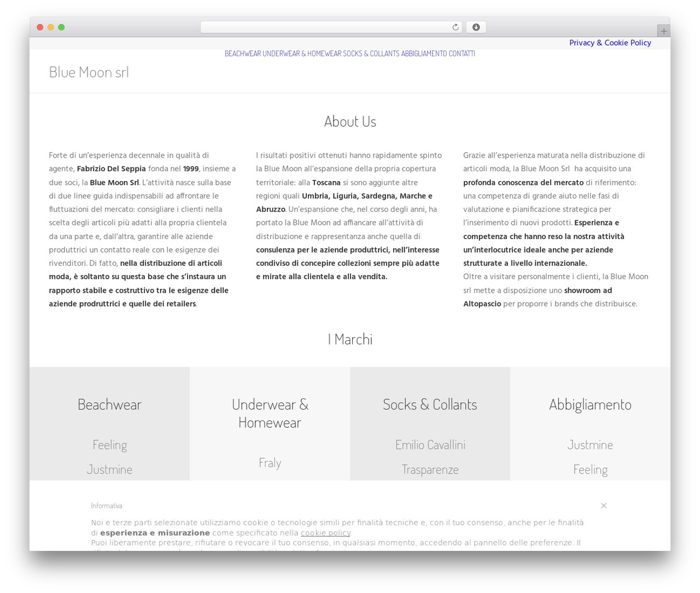Click the bold text showroom ad
700x593 pixels.
[588, 290]
